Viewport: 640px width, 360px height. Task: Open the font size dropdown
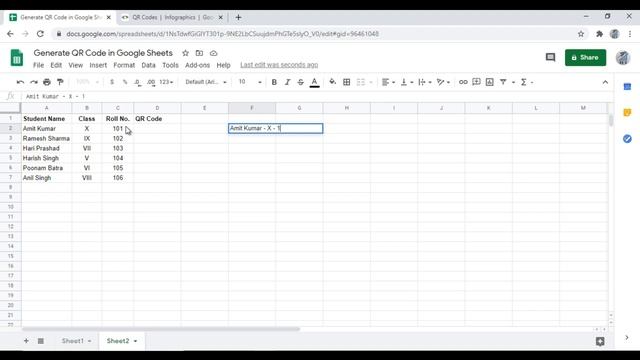(250, 82)
